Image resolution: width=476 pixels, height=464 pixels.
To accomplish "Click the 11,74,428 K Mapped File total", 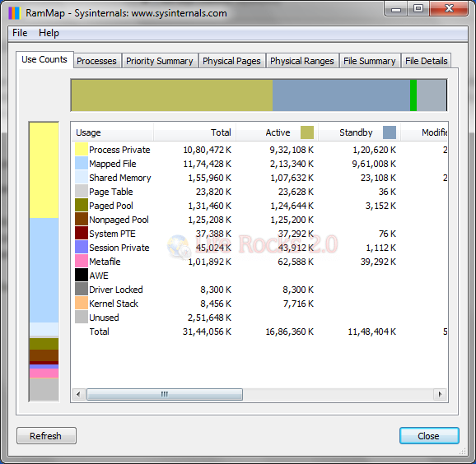I will pos(207,164).
